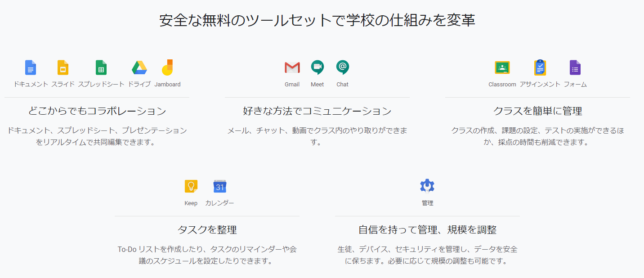Select the Calendar (カレンダー) icon
Viewport: 644px width, 278px height.
(x=220, y=186)
